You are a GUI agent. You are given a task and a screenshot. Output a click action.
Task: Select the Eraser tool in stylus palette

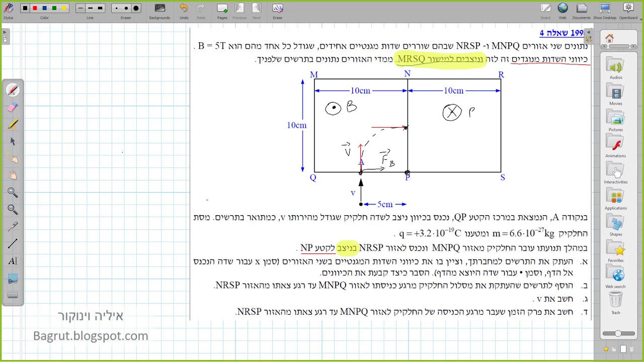[x=13, y=107]
